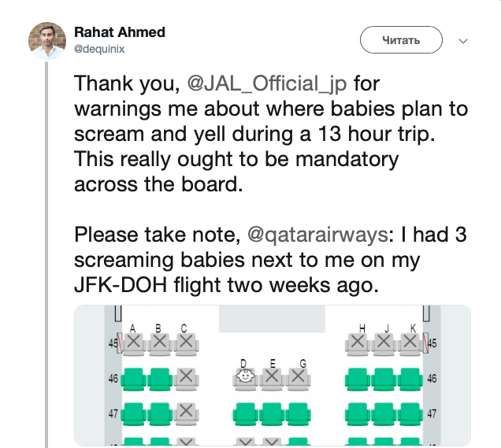The width and height of the screenshot is (501, 448).
Task: Click the crossed-out seat 45H
Action: point(358,342)
